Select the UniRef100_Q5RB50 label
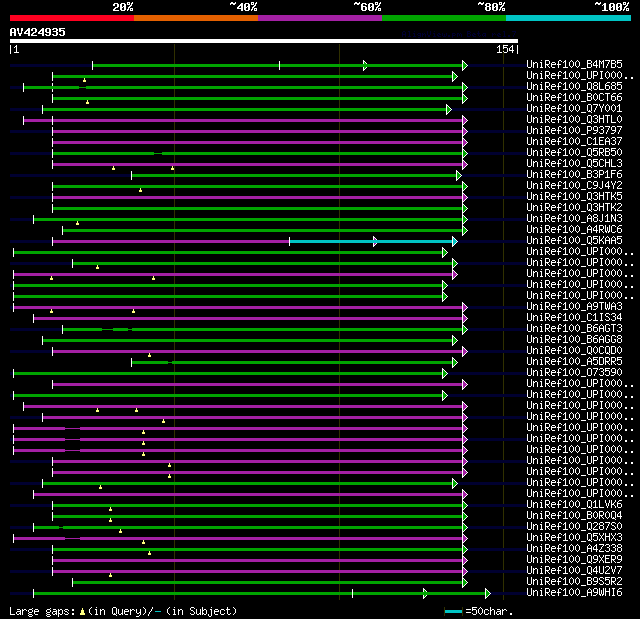640x619 pixels. click(x=574, y=153)
